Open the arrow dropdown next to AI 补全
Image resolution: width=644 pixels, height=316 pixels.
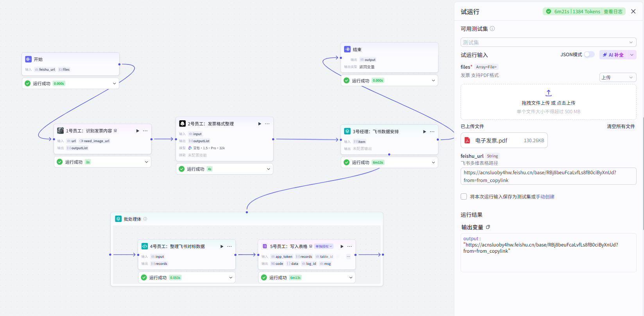tap(631, 55)
